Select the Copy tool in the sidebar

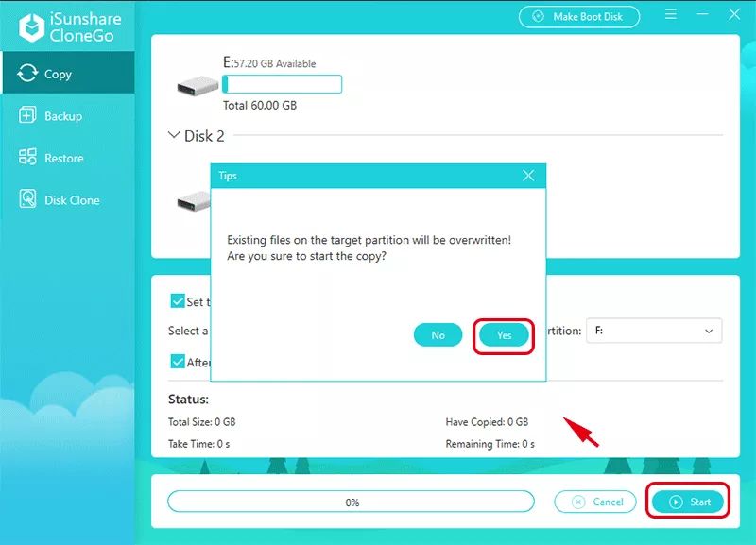66,72
